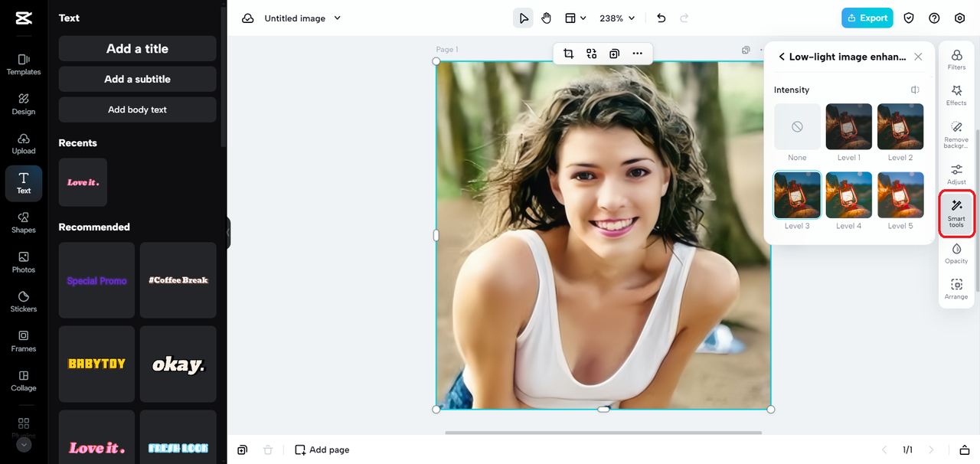
Task: Open the Stickers sidebar panel
Action: [x=24, y=302]
